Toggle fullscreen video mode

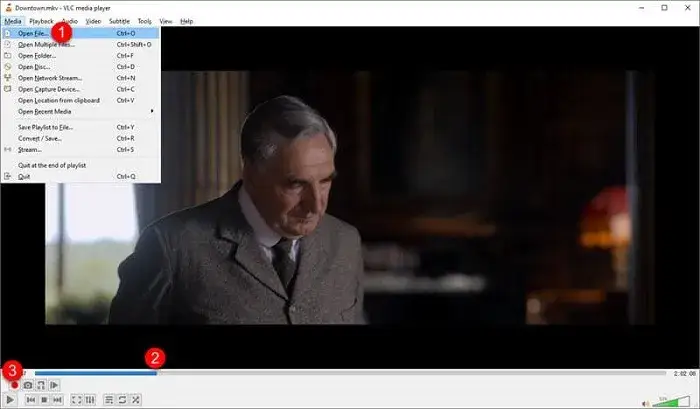click(77, 400)
